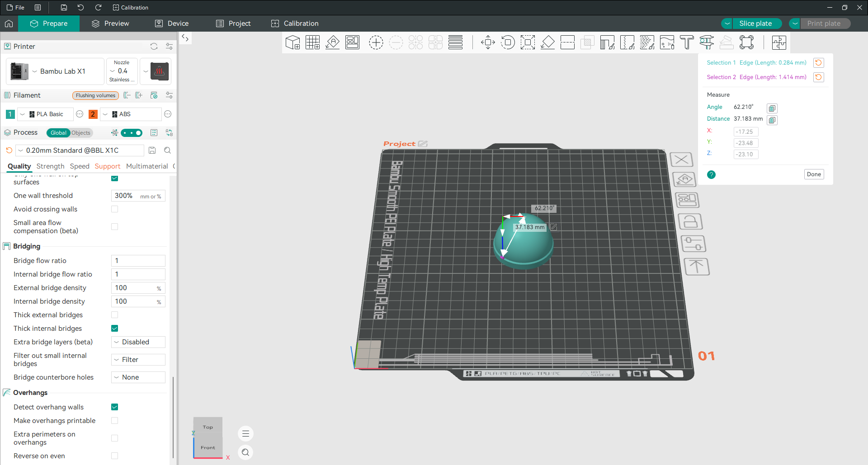The height and width of the screenshot is (465, 868).
Task: Click Done in Measure panel
Action: point(814,174)
